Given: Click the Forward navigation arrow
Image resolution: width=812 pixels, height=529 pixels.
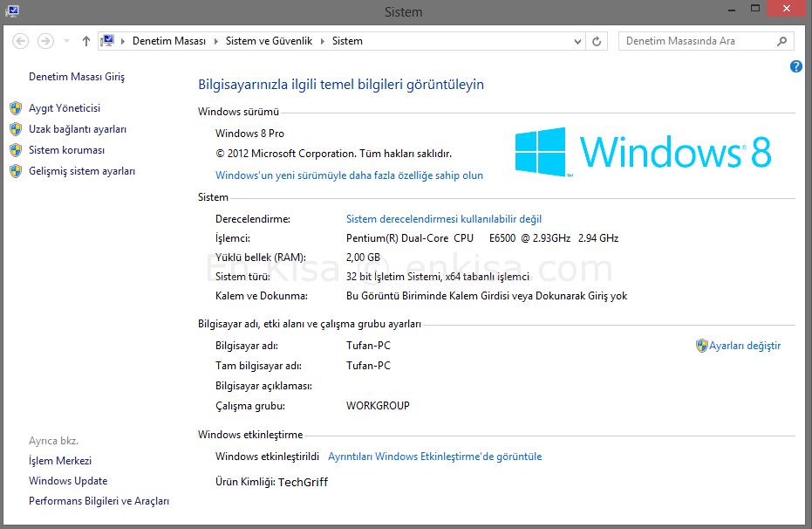Looking at the screenshot, I should tap(45, 41).
